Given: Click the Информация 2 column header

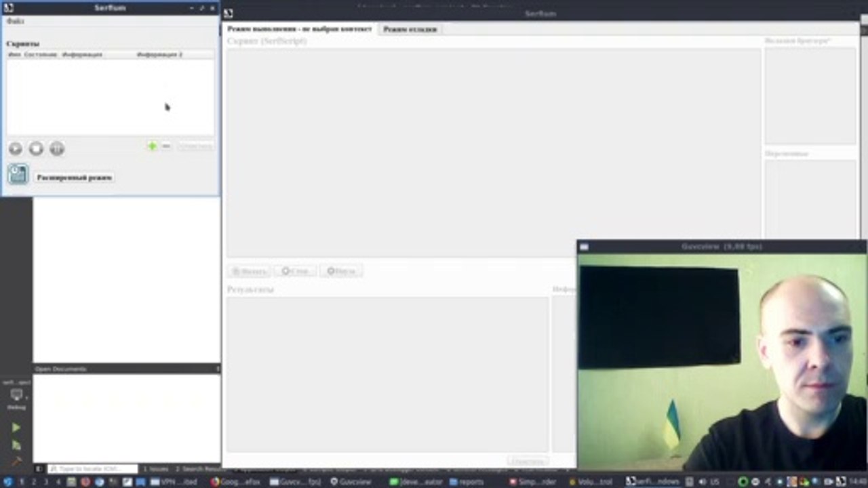Looking at the screenshot, I should [160, 54].
